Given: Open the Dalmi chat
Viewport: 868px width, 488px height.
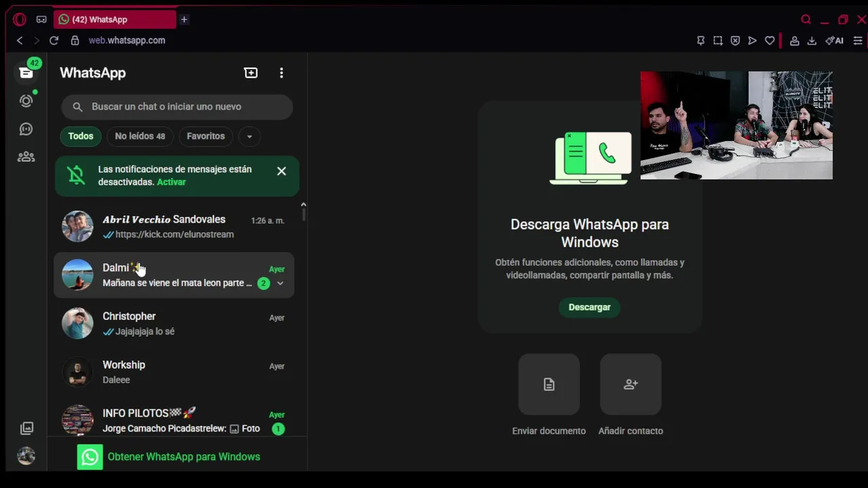Looking at the screenshot, I should click(x=174, y=275).
